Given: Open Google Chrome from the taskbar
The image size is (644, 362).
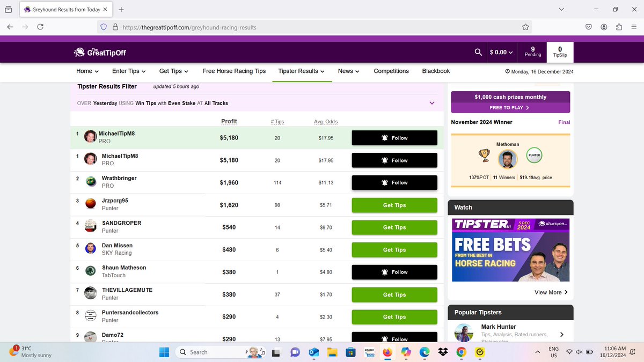Looking at the screenshot, I should point(461,352).
